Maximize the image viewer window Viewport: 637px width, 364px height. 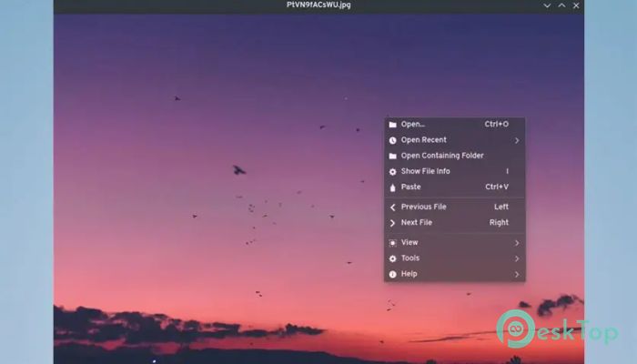click(561, 5)
